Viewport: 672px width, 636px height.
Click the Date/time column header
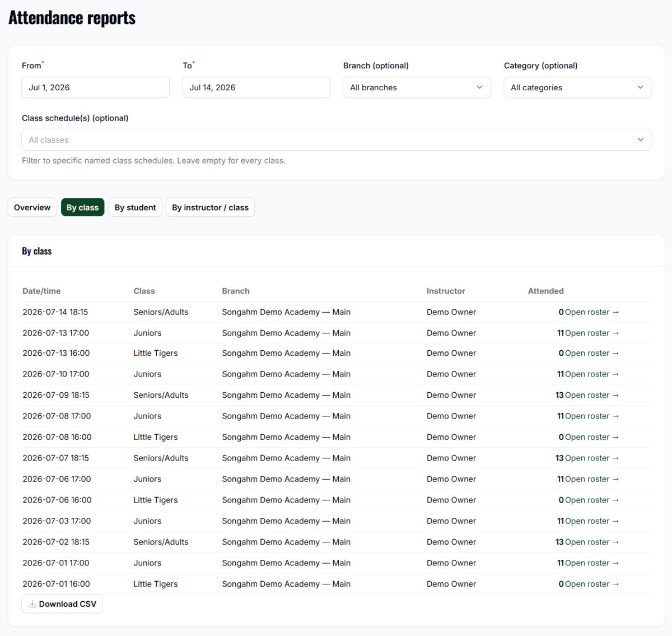41,291
